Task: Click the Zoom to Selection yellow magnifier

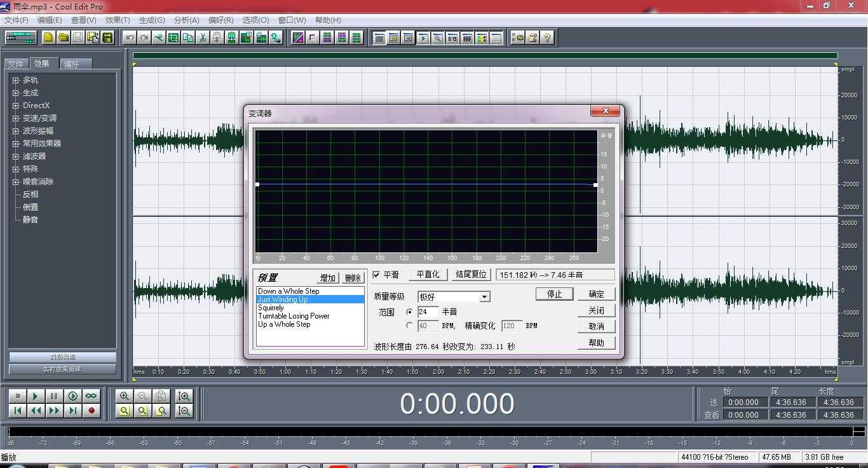Action: (x=125, y=411)
